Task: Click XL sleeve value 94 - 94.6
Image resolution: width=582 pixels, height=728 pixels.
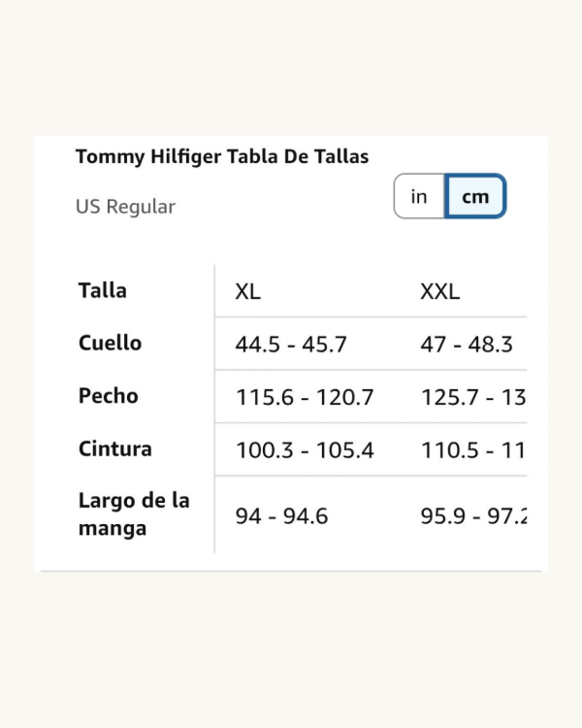Action: 281,516
